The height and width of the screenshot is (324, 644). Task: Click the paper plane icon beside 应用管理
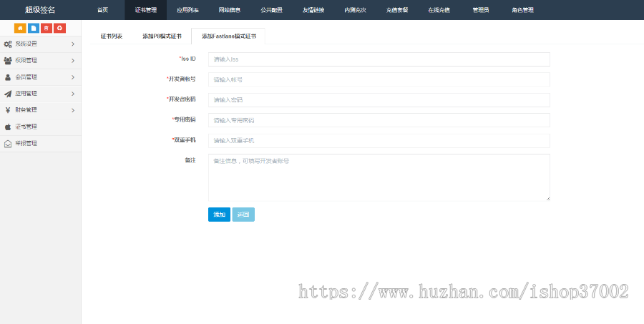point(8,94)
